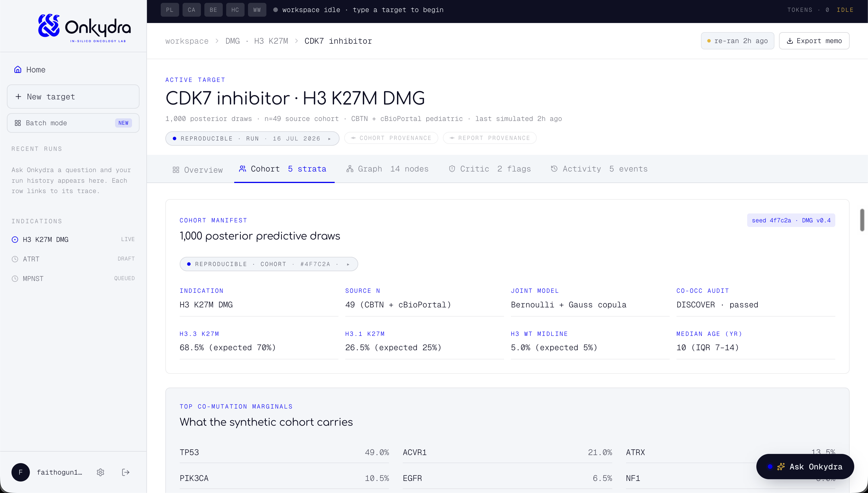Image resolution: width=868 pixels, height=493 pixels.
Task: Click the Onkydra logo
Action: [84, 28]
